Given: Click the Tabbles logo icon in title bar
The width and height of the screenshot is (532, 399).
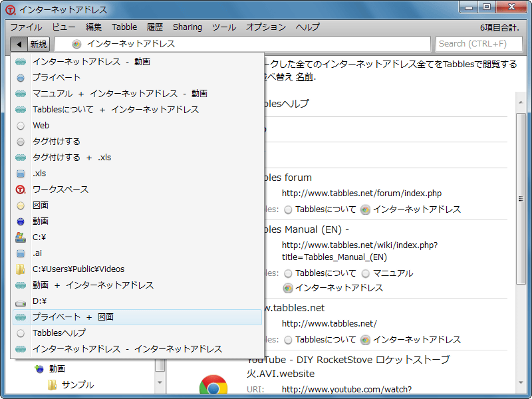Looking at the screenshot, I should (x=10, y=10).
